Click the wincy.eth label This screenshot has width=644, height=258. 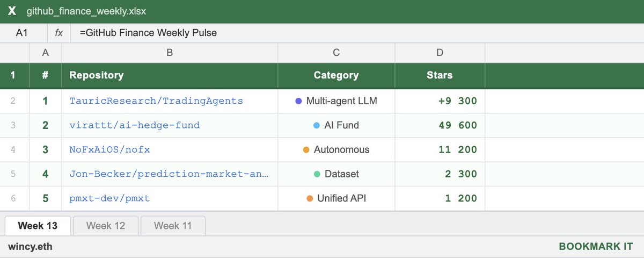pos(30,247)
